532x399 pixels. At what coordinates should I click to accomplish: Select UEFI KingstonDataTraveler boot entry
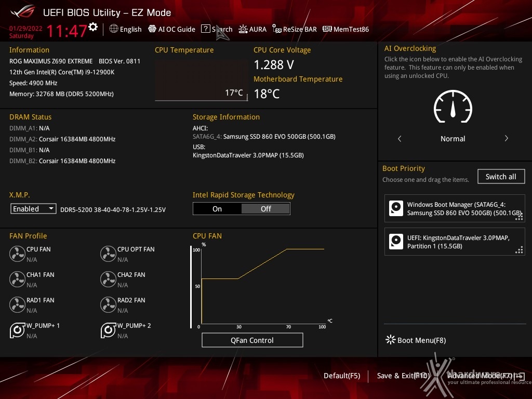pyautogui.click(x=455, y=242)
